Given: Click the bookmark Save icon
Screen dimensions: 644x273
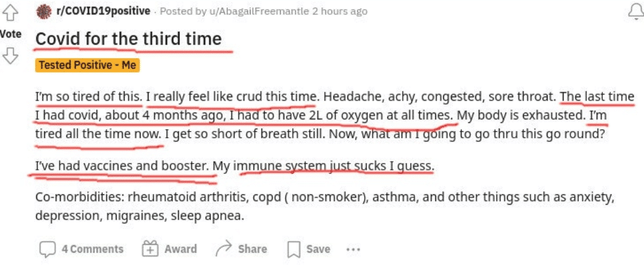Looking at the screenshot, I should click(x=293, y=250).
